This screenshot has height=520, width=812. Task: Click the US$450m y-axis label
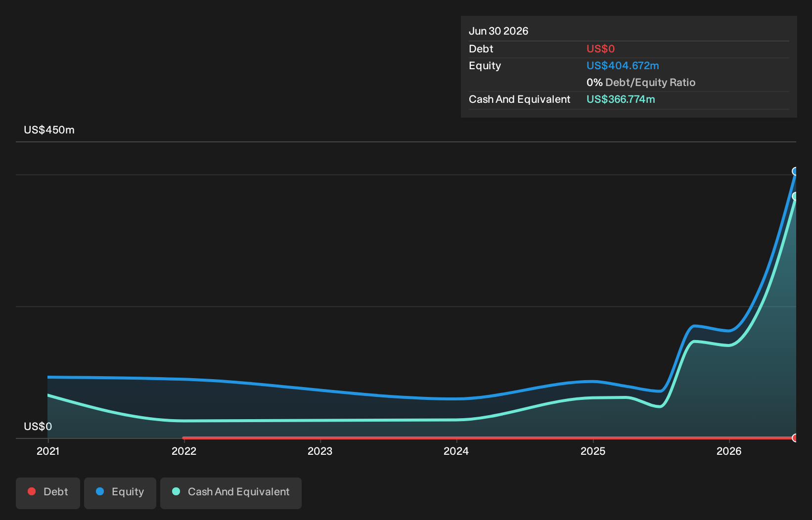click(49, 130)
